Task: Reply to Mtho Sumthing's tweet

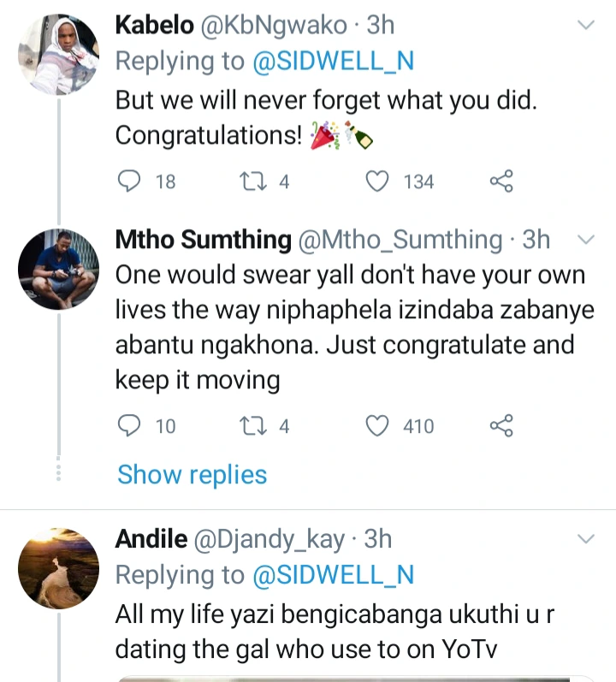Action: (x=128, y=425)
